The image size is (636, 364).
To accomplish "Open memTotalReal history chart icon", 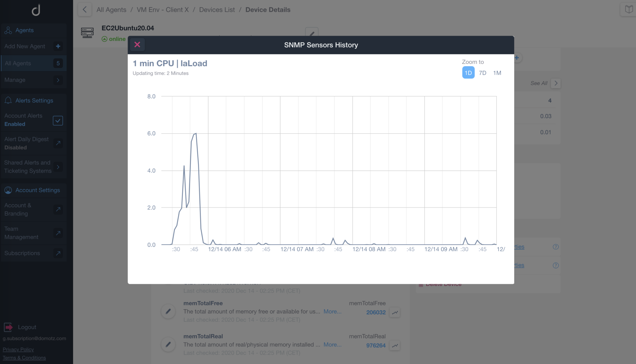I will point(395,345).
